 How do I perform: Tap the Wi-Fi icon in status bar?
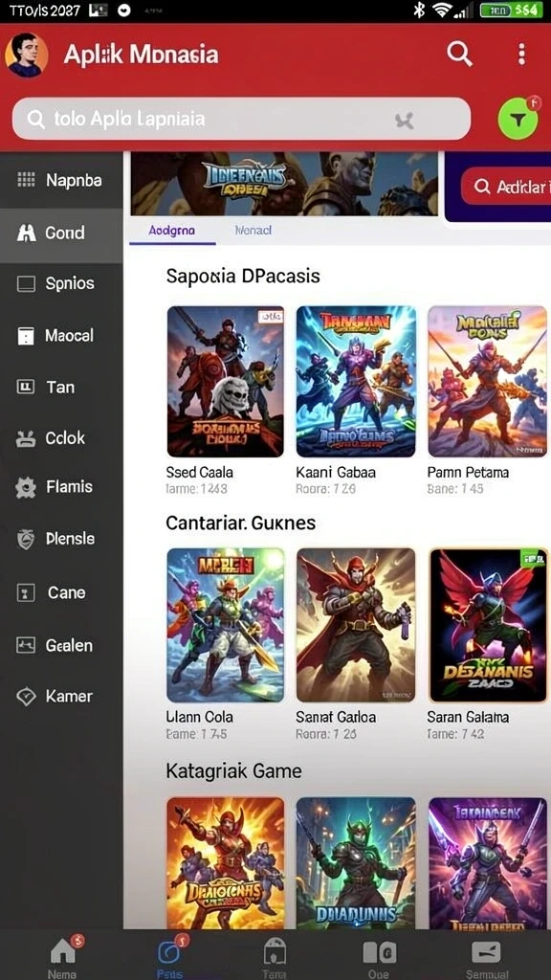pyautogui.click(x=442, y=10)
